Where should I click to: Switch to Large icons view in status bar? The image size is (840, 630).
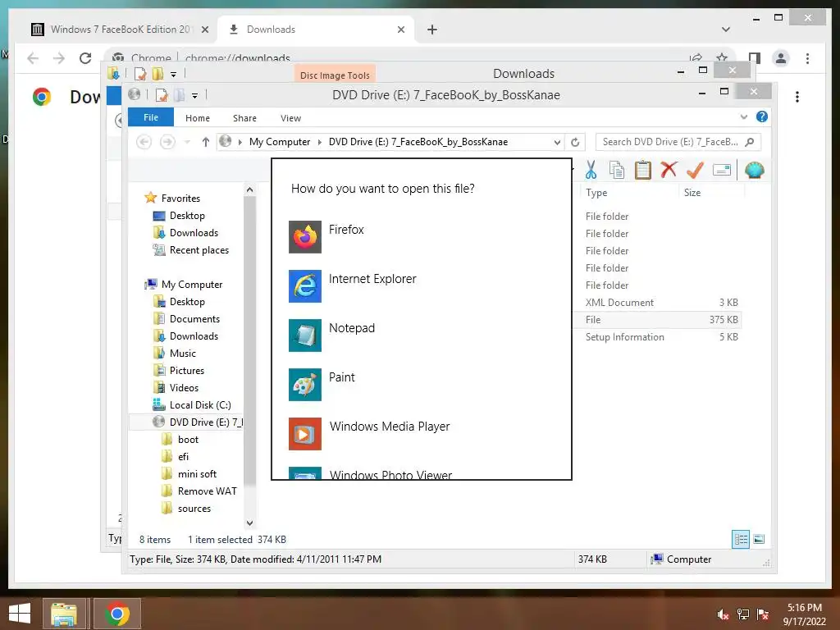click(759, 539)
